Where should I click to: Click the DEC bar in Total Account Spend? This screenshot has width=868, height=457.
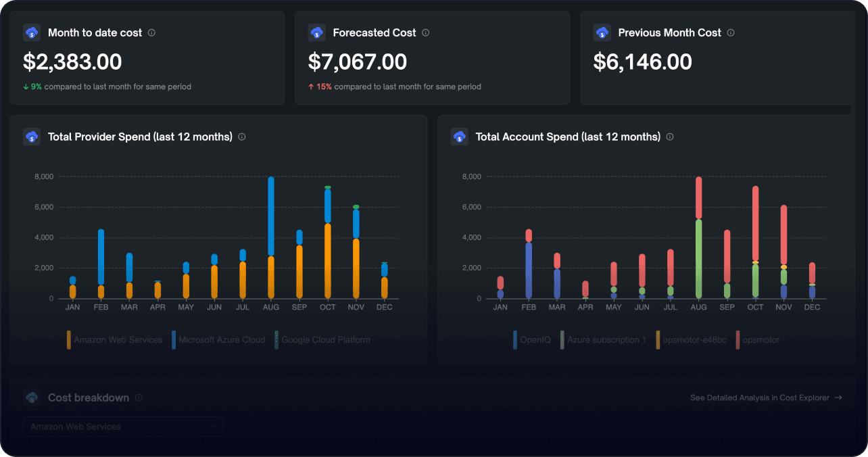(x=813, y=281)
